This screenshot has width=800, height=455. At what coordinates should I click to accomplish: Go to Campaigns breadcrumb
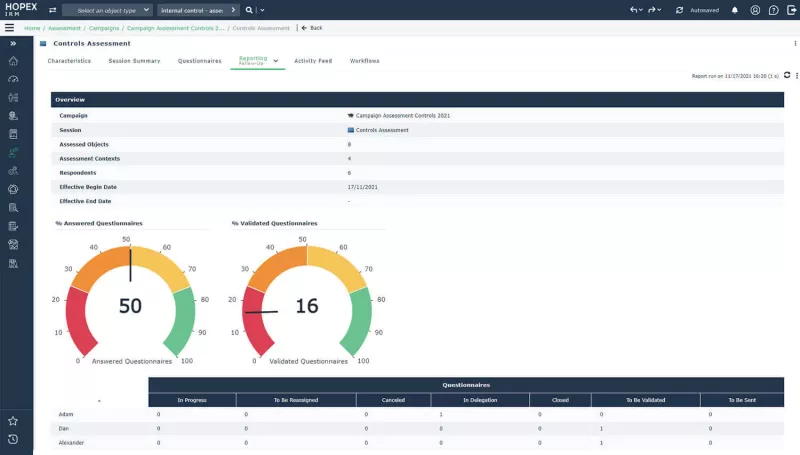pyautogui.click(x=104, y=28)
